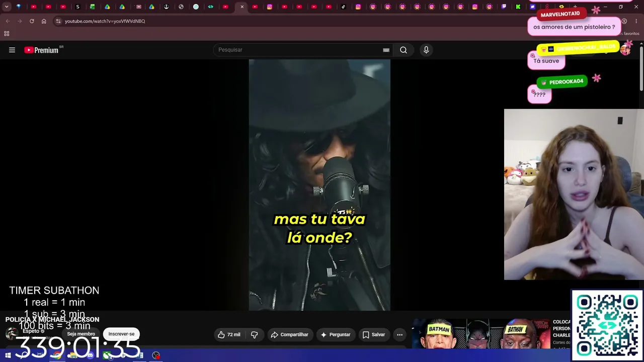
Task: Open more actions three-dot menu
Action: 399,335
